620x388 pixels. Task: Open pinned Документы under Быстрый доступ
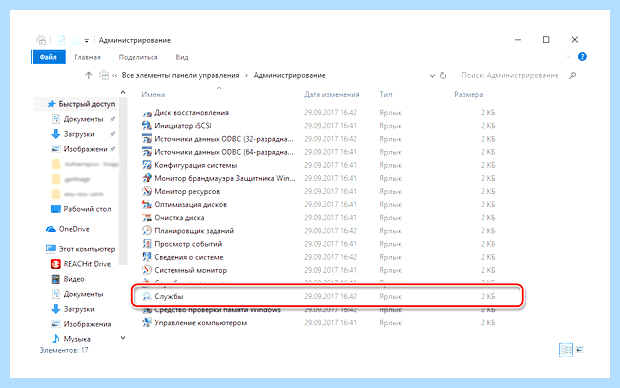83,119
